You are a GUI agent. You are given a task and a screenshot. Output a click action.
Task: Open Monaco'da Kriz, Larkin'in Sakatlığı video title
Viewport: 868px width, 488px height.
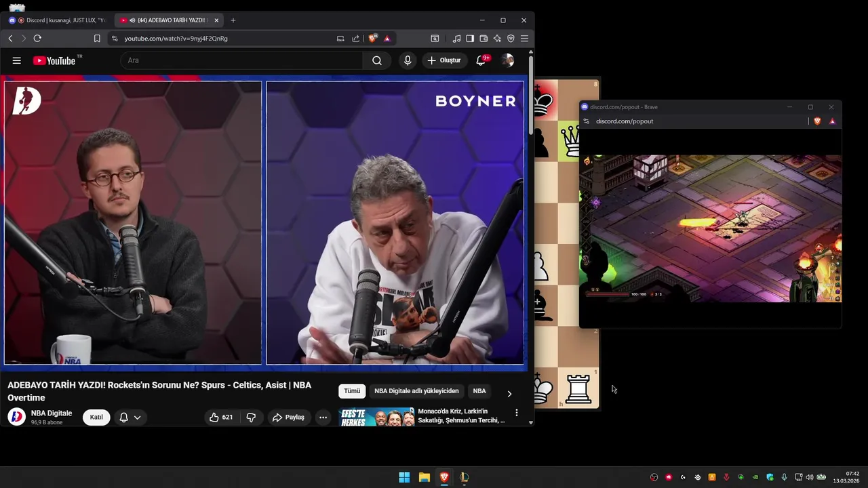point(462,415)
